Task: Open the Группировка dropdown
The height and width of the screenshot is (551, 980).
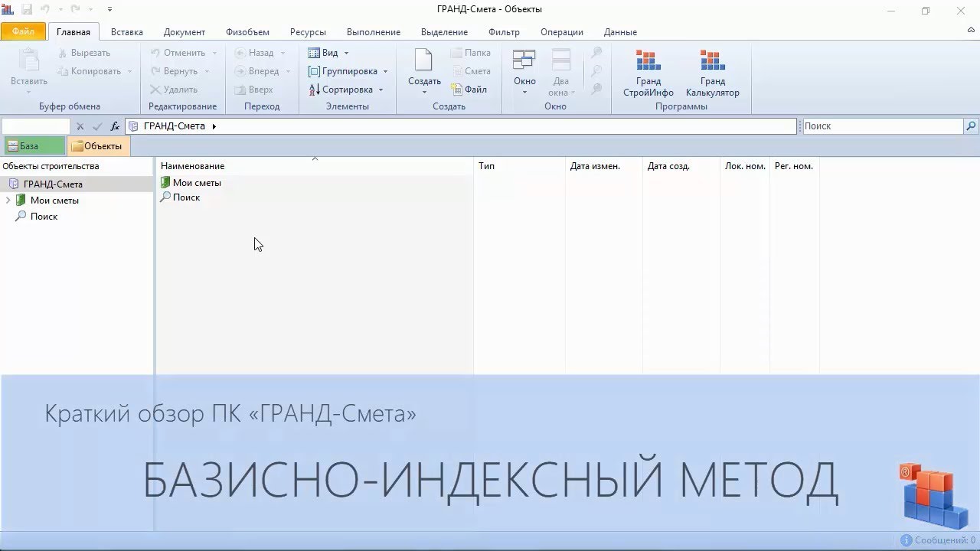Action: point(348,71)
